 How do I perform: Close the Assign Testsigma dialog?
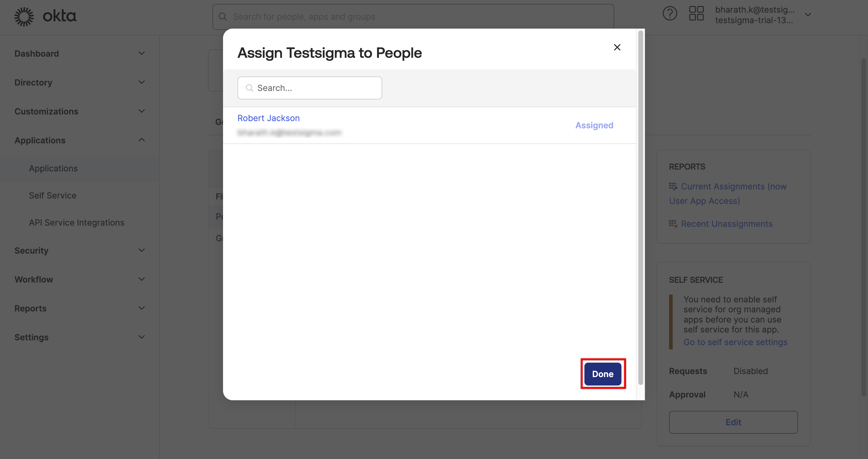pos(617,47)
